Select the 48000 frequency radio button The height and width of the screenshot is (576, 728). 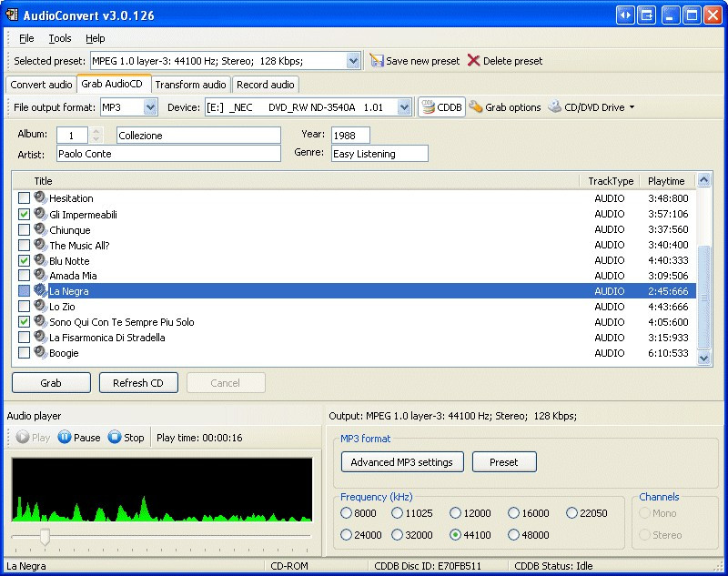(513, 535)
